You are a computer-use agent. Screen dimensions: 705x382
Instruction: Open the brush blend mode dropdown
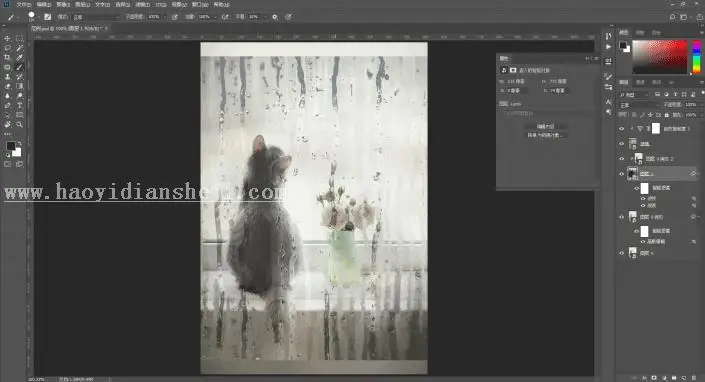96,17
